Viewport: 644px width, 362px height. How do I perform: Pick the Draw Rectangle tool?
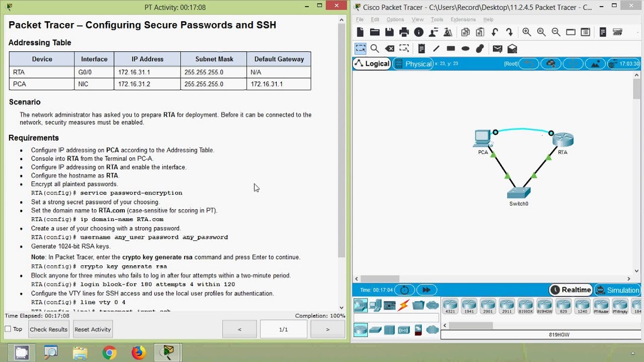pos(451,48)
